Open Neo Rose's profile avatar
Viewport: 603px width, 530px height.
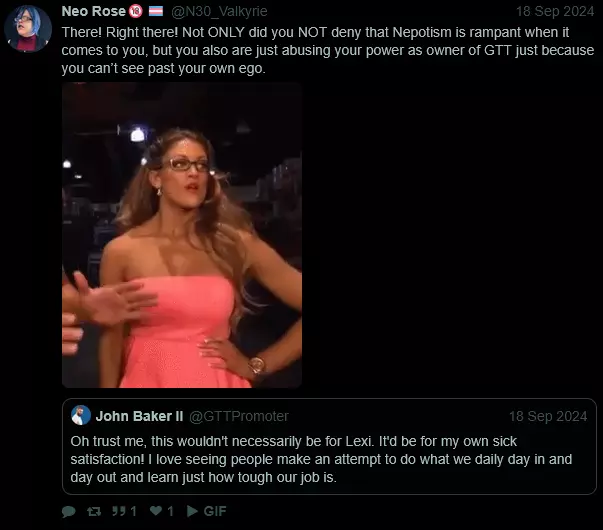point(28,29)
